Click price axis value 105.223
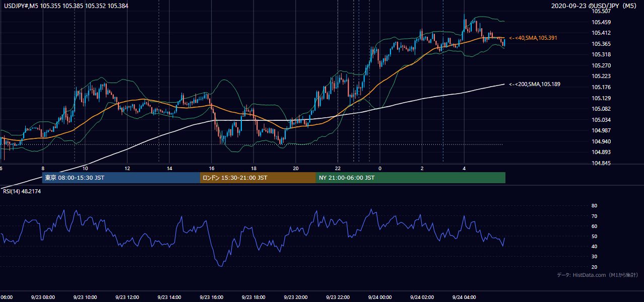The image size is (644, 302). (601, 76)
